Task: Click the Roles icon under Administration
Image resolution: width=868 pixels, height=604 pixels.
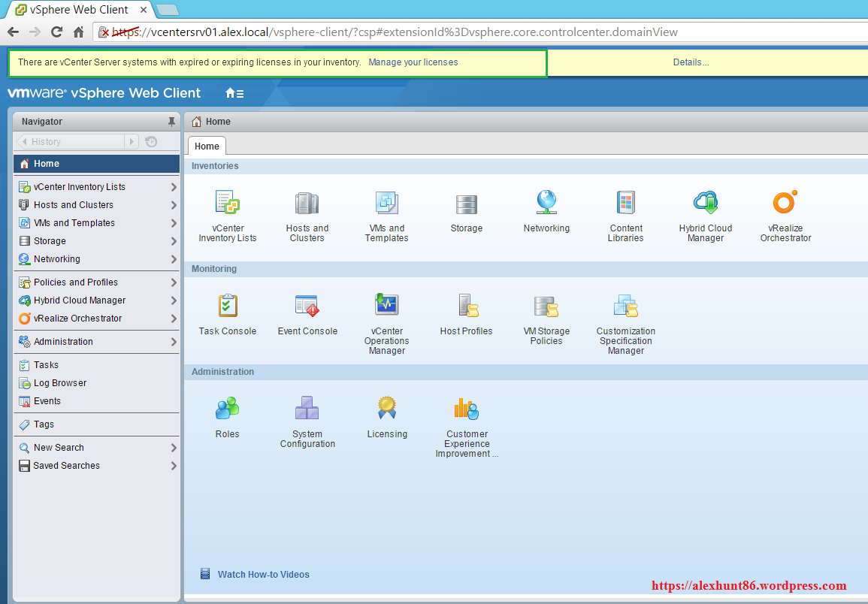Action: pyautogui.click(x=227, y=409)
